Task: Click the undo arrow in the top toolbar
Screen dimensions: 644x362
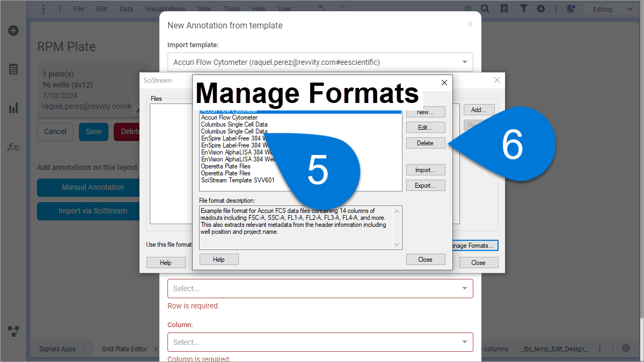Action: pyautogui.click(x=321, y=9)
